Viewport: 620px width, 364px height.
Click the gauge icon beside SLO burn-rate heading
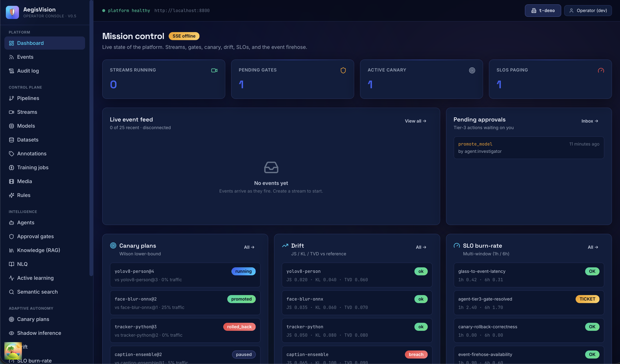457,245
